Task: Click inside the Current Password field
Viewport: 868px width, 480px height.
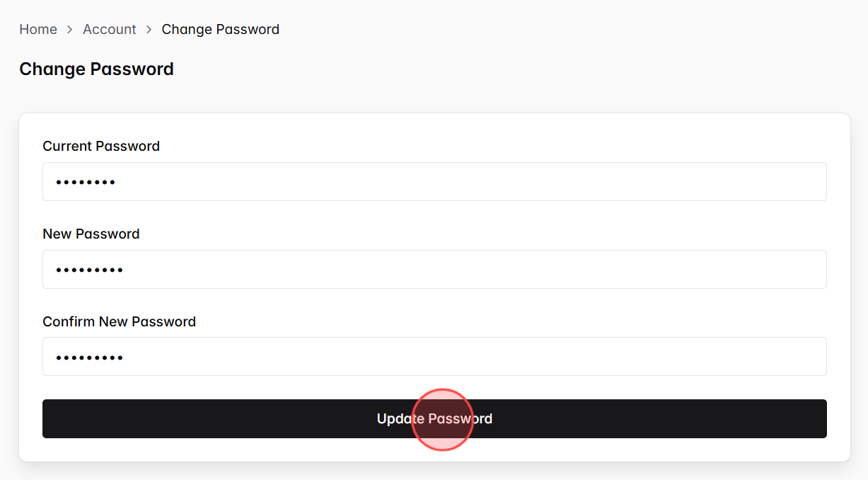Action: coord(434,181)
